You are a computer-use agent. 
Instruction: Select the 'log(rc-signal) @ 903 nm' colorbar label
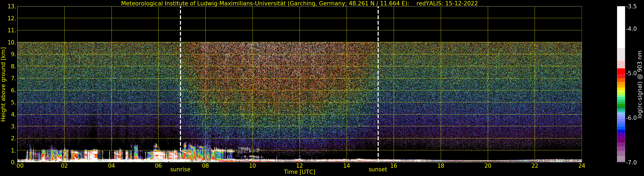pos(640,84)
